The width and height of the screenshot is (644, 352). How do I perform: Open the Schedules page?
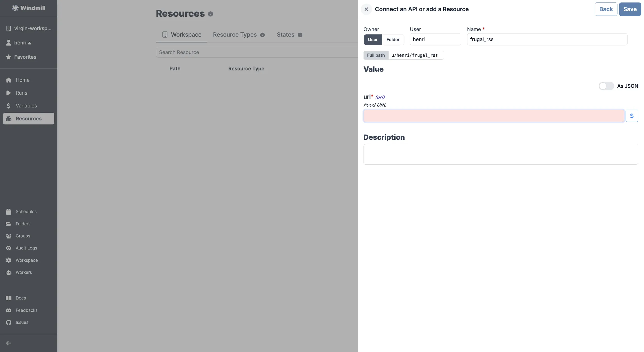[x=26, y=211]
